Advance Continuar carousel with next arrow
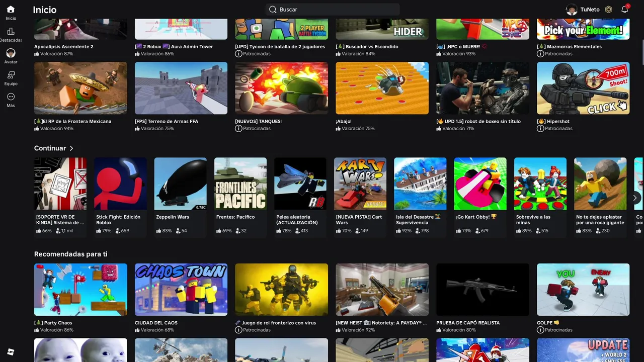The width and height of the screenshot is (644, 362). click(635, 198)
